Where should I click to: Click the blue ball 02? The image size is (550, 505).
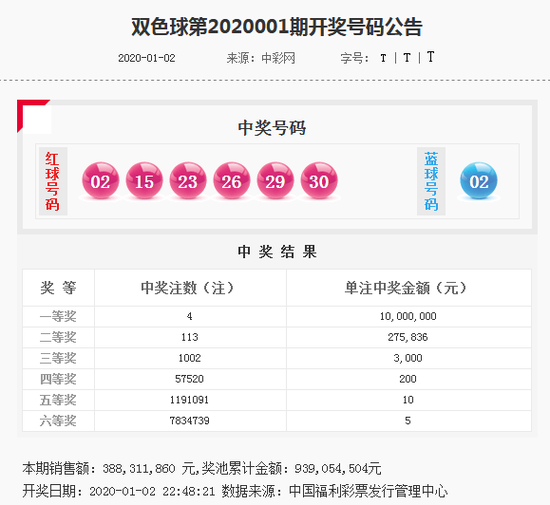pyautogui.click(x=478, y=181)
